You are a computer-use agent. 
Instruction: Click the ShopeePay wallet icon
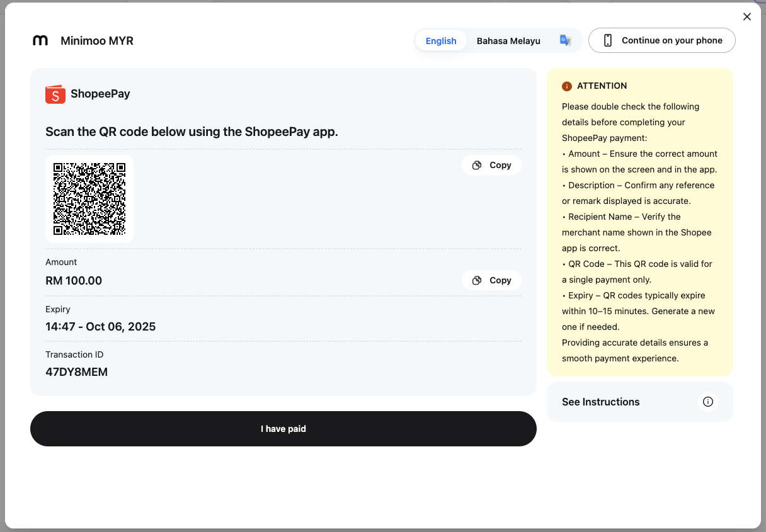click(x=55, y=94)
